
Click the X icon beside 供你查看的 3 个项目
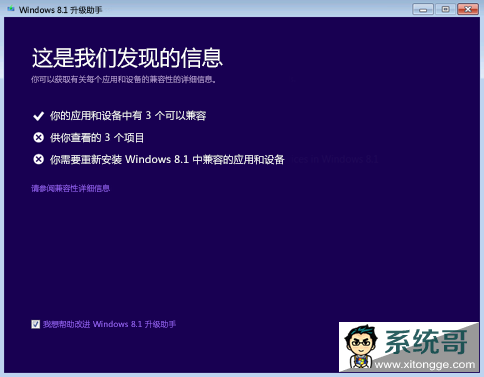pyautogui.click(x=39, y=137)
